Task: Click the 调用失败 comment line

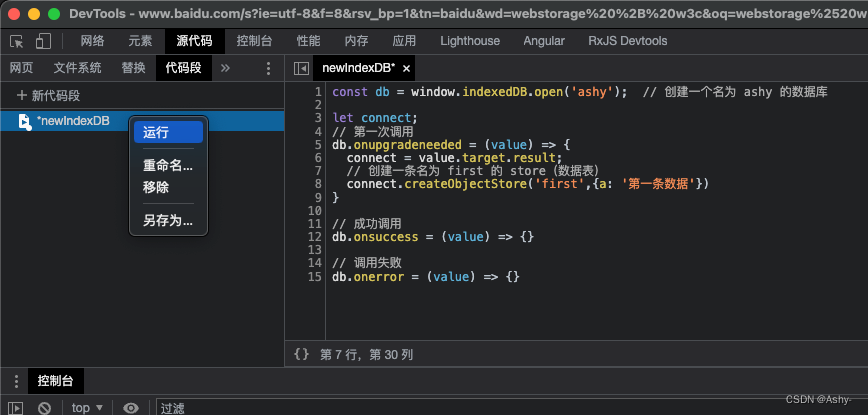Action: point(366,263)
